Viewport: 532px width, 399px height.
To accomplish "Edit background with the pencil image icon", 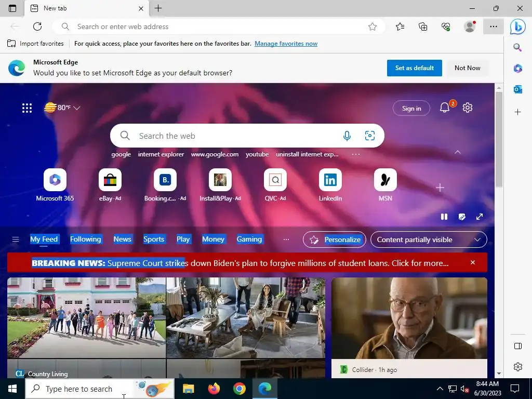I will tap(462, 217).
